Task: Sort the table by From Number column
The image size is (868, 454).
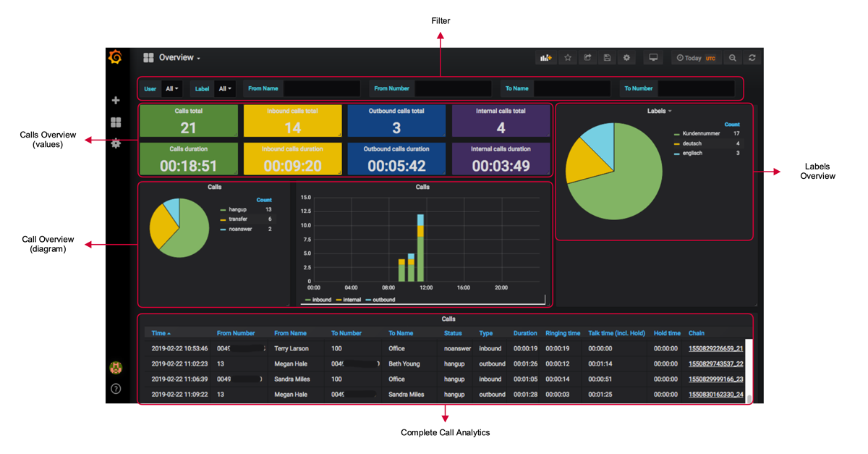Action: [x=236, y=334]
